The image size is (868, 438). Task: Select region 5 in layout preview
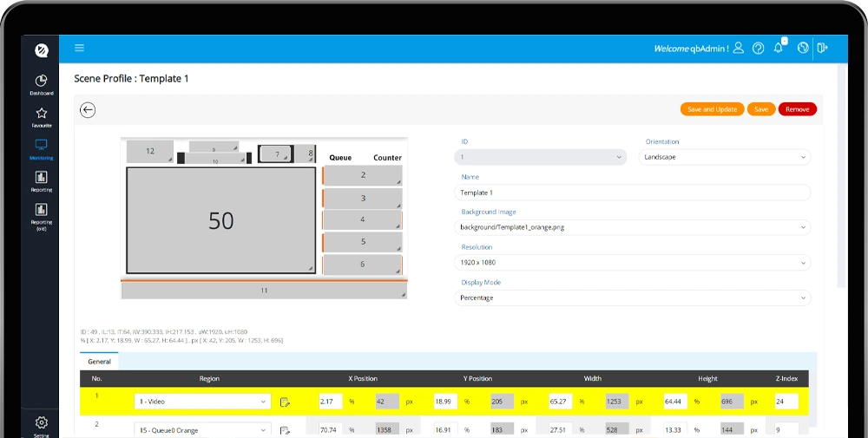[x=363, y=242]
